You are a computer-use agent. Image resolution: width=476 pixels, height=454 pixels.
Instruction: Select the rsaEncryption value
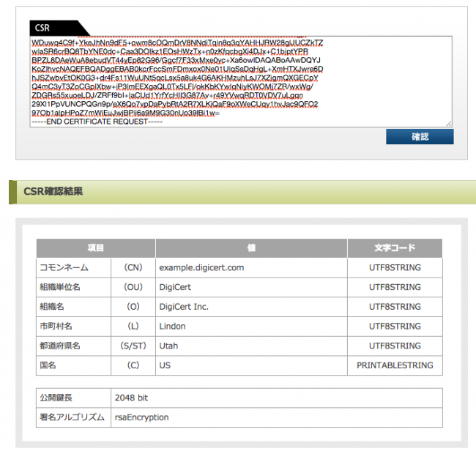click(141, 417)
